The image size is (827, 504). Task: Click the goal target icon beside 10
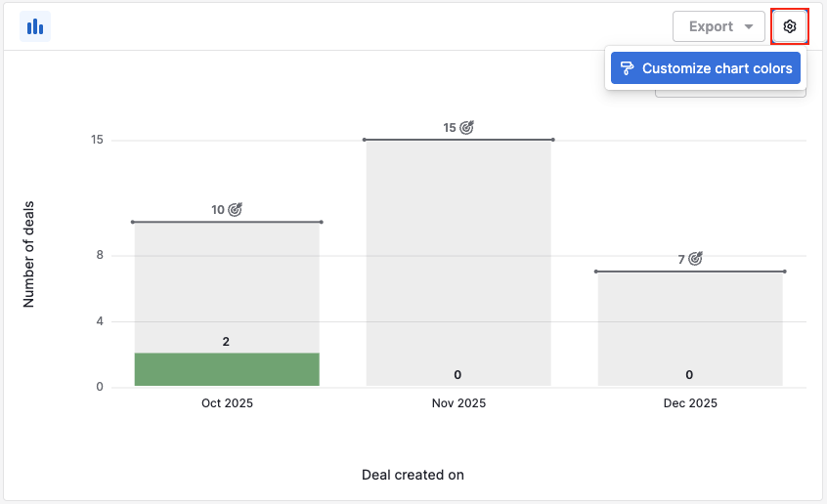(235, 209)
